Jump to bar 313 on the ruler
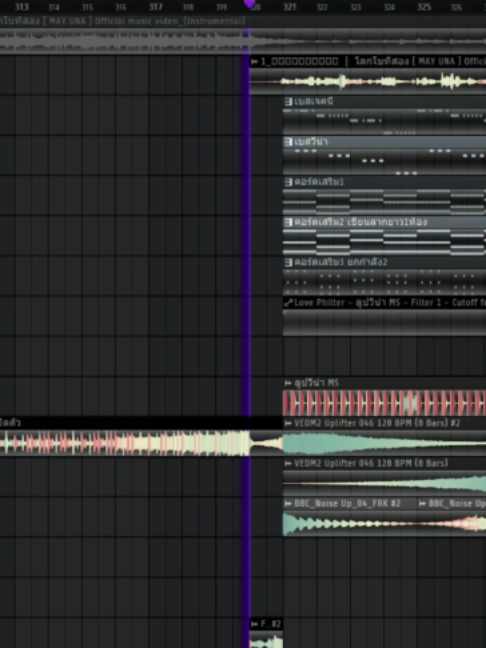Screen dimensions: 486x648 [21, 7]
